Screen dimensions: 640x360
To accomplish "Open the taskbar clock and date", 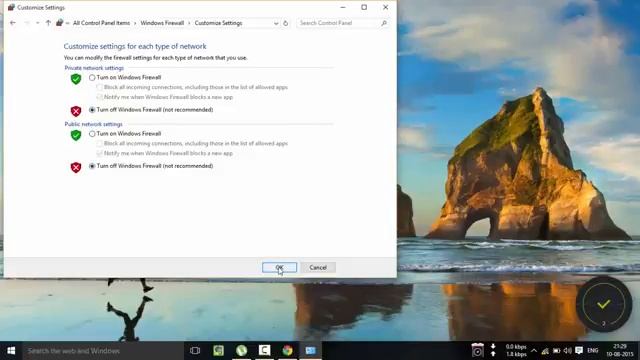I will coord(620,350).
